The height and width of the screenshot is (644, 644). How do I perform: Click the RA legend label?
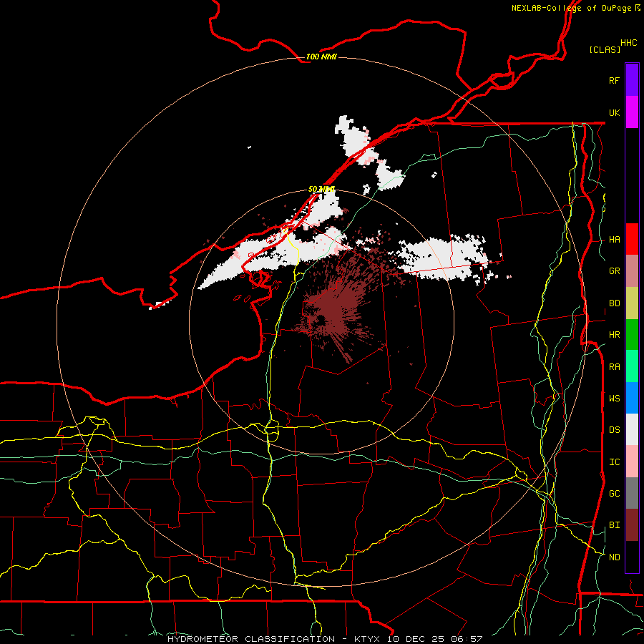point(614,367)
